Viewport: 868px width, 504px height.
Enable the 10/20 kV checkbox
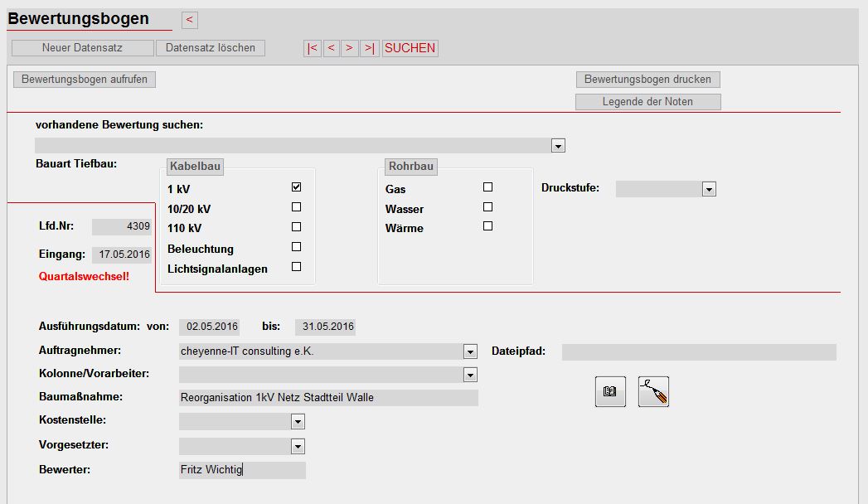[x=296, y=207]
